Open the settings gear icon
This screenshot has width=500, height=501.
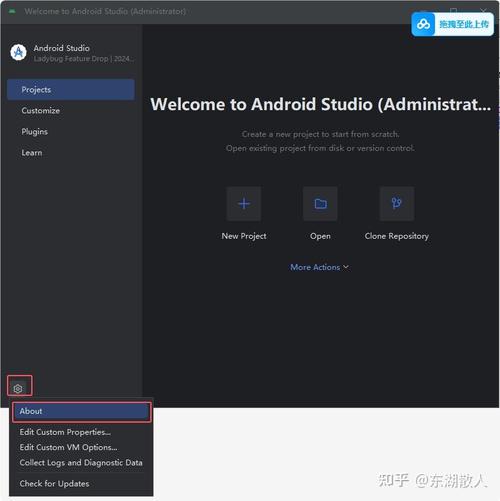tap(18, 389)
